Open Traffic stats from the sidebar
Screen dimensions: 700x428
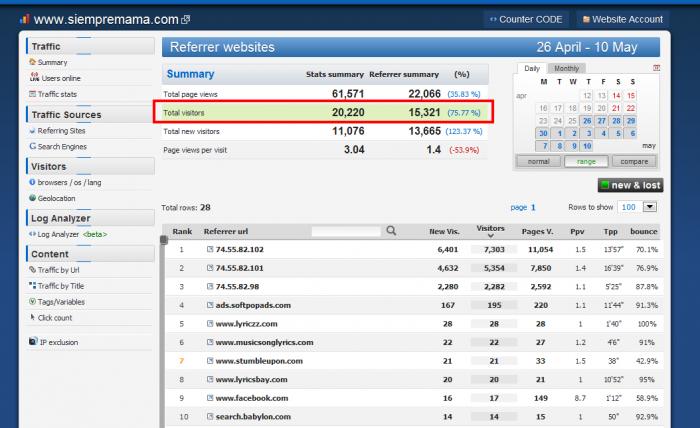coord(57,94)
